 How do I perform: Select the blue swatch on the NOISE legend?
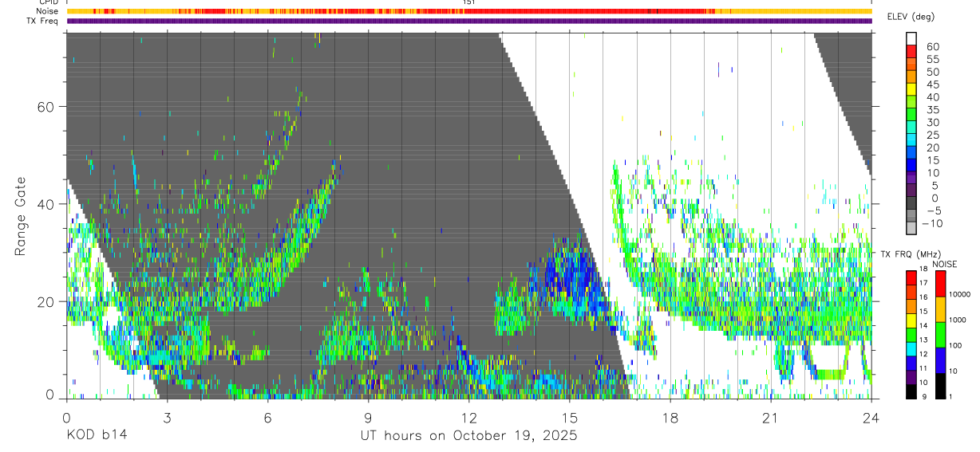pos(940,360)
